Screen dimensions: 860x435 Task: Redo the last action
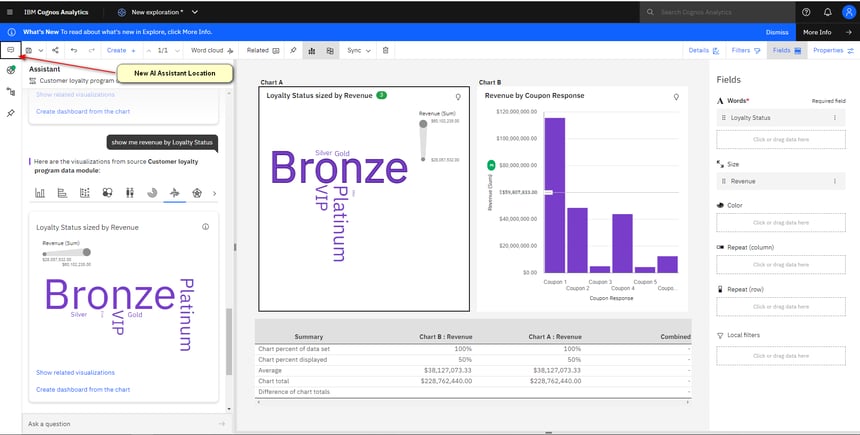(x=92, y=50)
